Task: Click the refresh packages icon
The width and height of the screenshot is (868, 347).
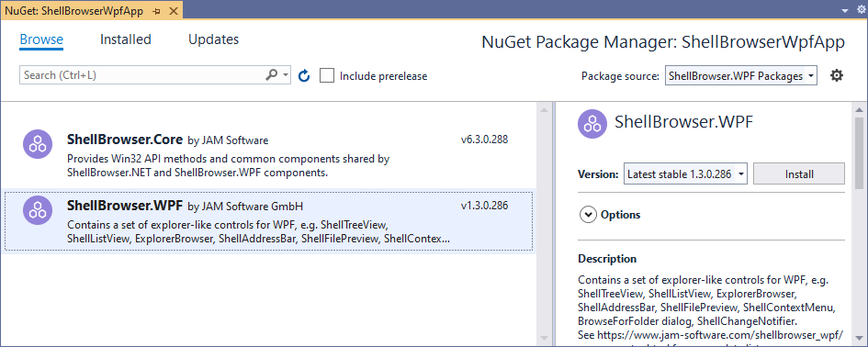Action: 303,76
